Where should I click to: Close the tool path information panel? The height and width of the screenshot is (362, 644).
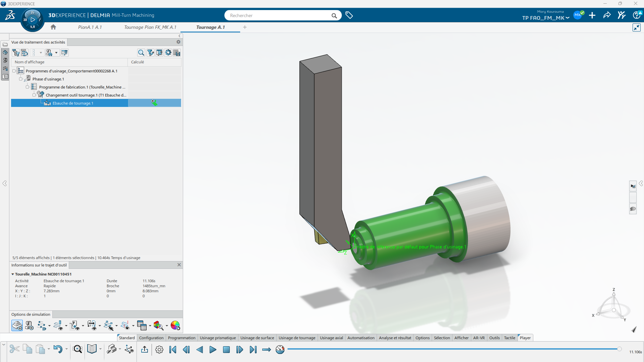tap(179, 265)
